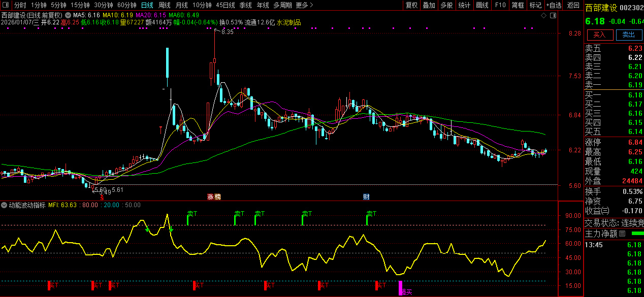644x297 pixels.
Task: Expand the 西部建设 main chart indicator dropdown
Action: coord(68,15)
